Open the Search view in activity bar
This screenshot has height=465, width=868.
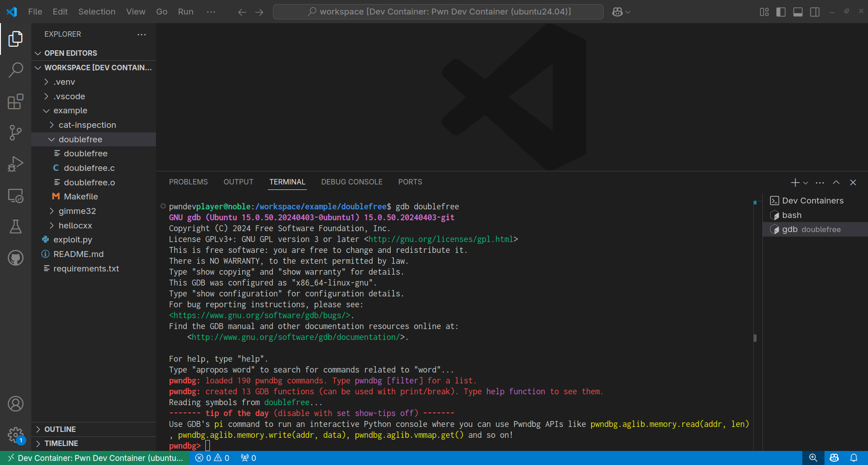point(15,70)
